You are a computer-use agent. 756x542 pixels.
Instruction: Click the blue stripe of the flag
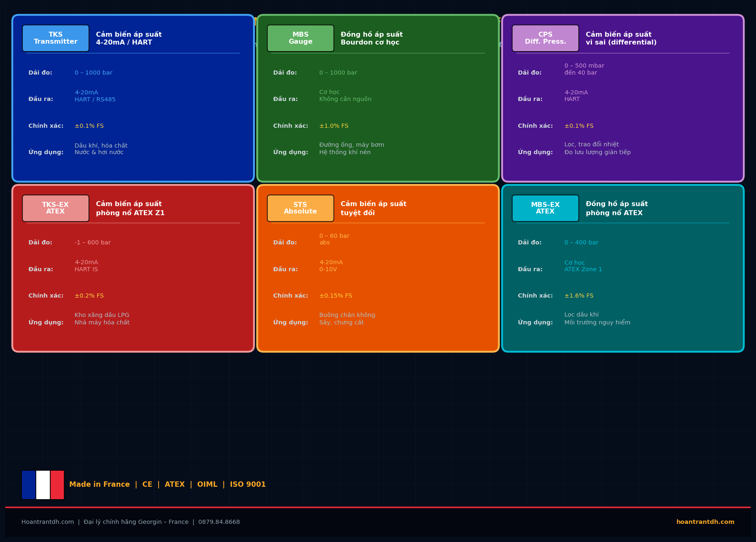(x=28, y=485)
